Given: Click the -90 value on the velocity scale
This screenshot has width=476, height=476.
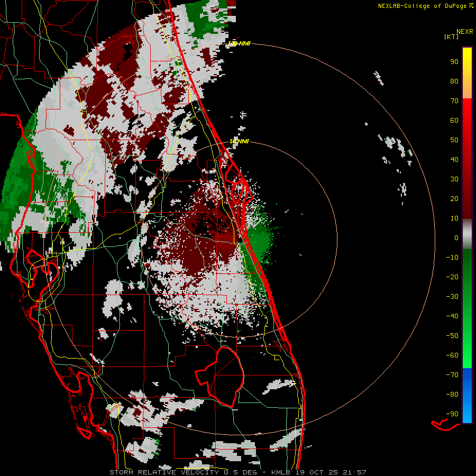Looking at the screenshot, I should tap(452, 414).
